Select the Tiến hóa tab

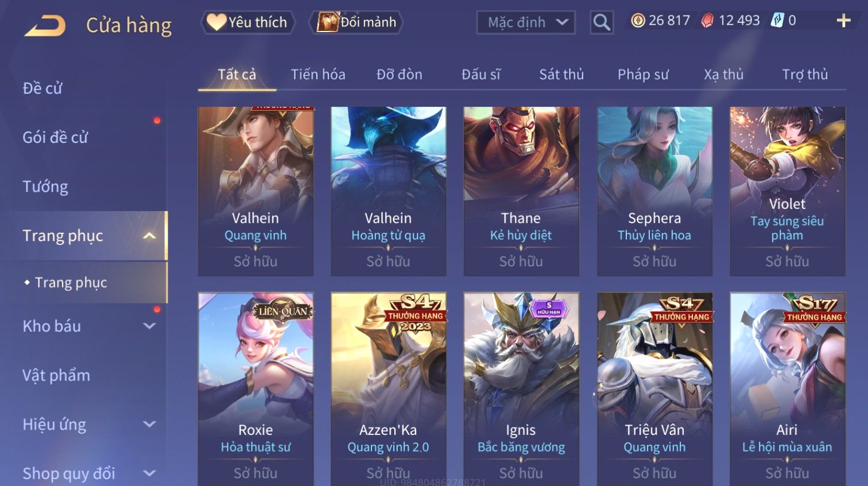(x=318, y=75)
